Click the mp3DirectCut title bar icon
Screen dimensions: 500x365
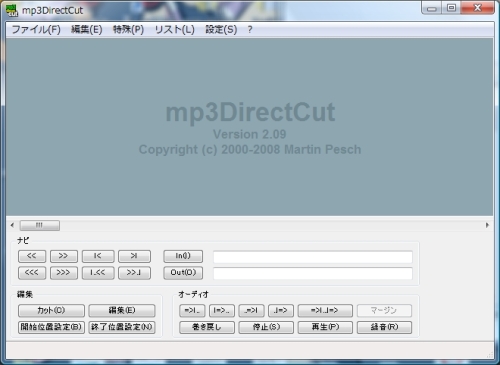12,10
